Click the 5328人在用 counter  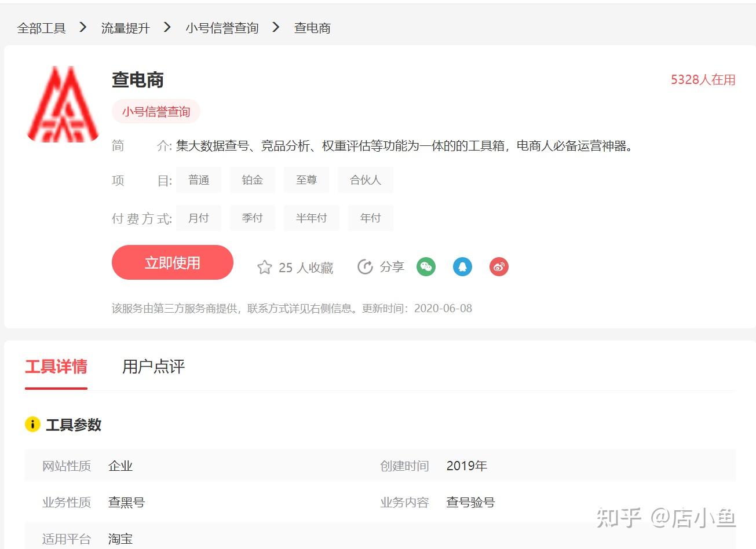point(703,80)
